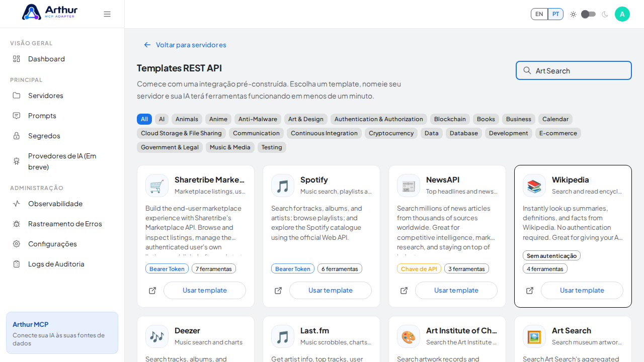This screenshot has height=362, width=644.
Task: Use the NewsAPI template
Action: (456, 291)
